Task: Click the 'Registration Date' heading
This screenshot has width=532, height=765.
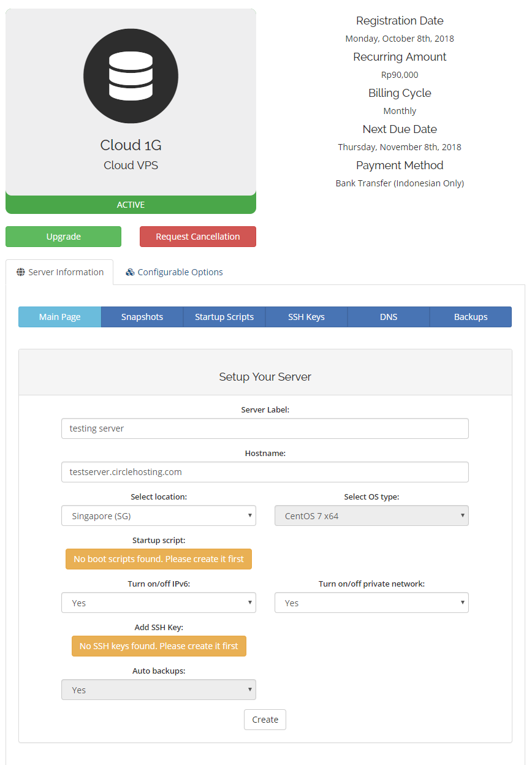Action: [400, 21]
